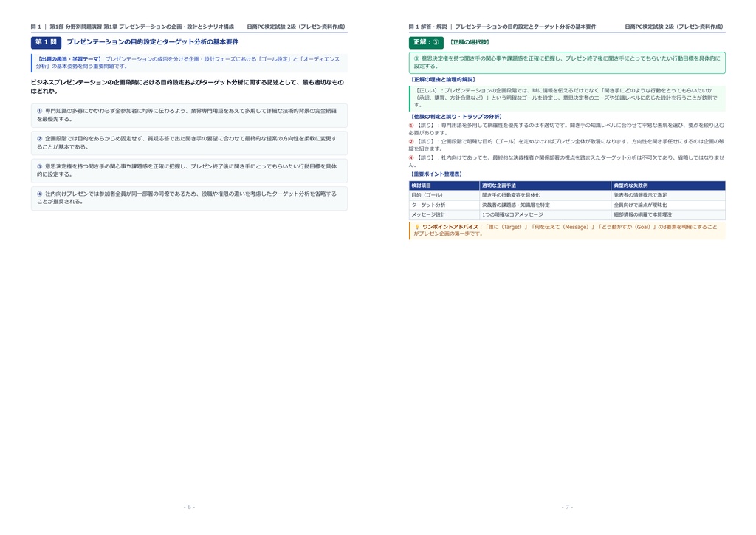
Task: Click the question sentence starting 'ビジネスプレゼンテーションの企画段階'
Action: pos(188,86)
